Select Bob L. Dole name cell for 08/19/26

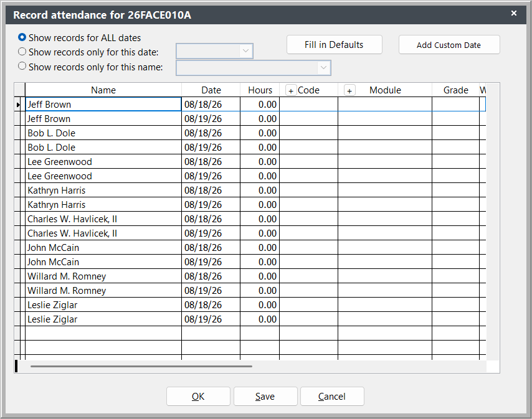pos(103,147)
